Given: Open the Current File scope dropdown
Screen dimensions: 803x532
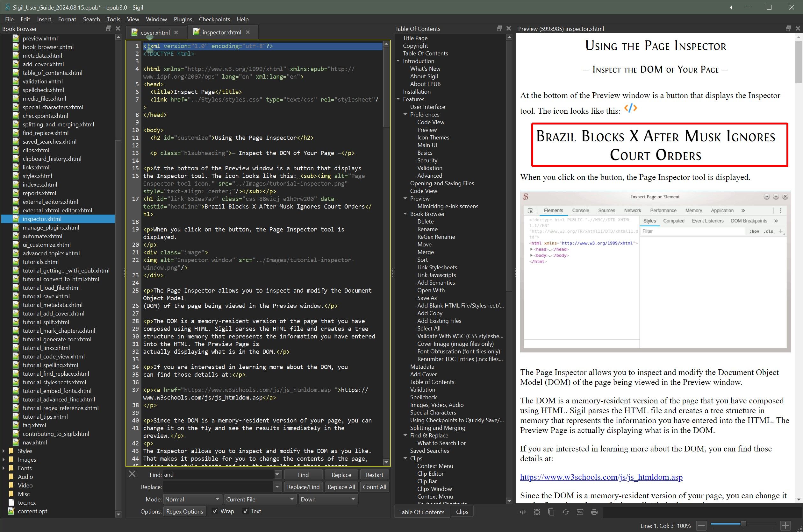Looking at the screenshot, I should (260, 500).
